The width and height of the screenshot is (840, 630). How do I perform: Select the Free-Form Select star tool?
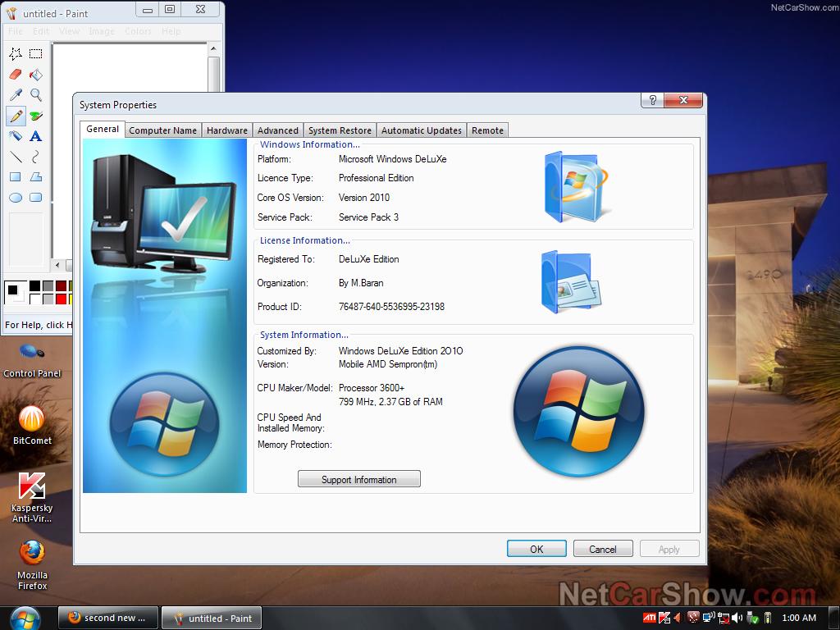coord(16,54)
